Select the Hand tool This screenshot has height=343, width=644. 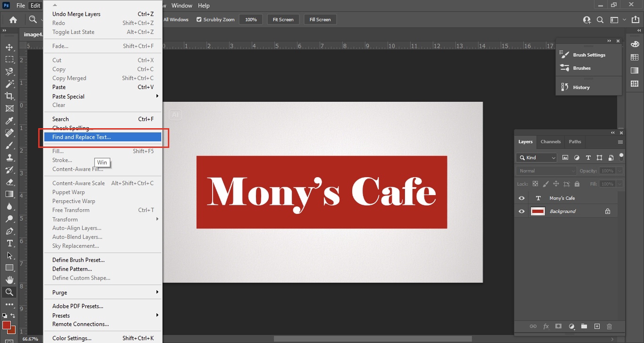coord(10,280)
